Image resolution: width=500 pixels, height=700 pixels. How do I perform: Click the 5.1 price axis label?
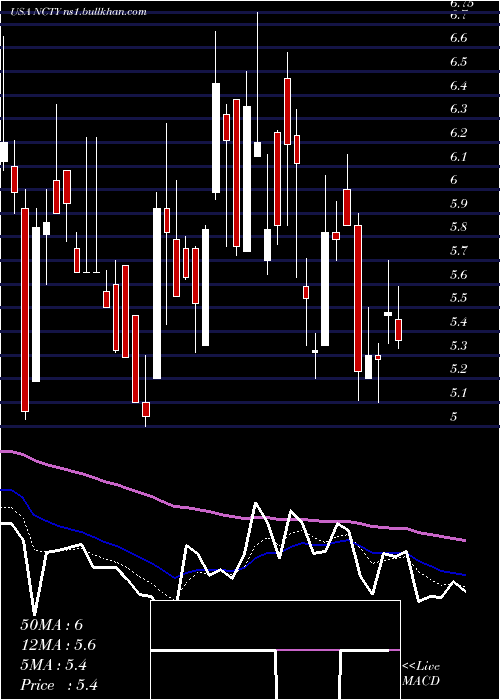tap(459, 393)
